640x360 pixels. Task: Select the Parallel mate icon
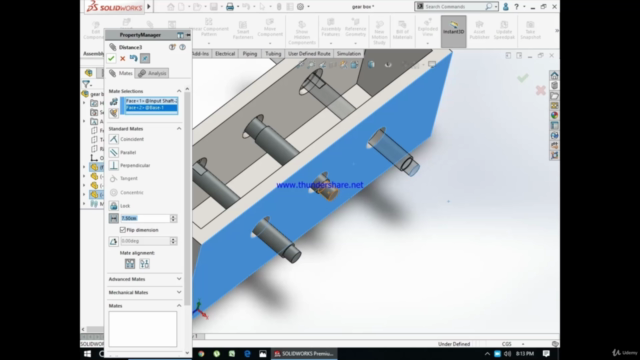[114, 152]
